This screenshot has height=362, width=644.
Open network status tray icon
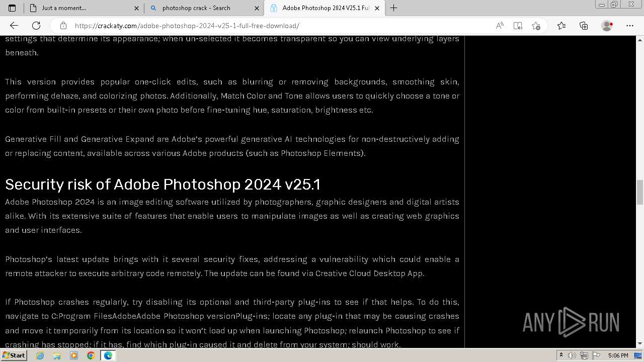pyautogui.click(x=584, y=355)
